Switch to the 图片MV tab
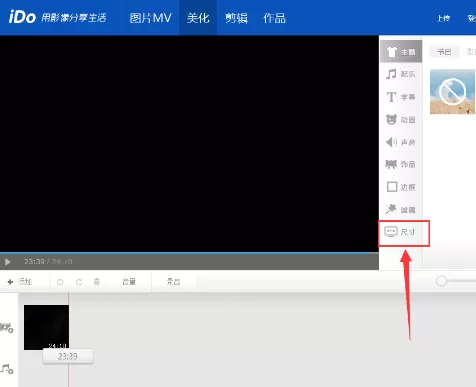The width and height of the screenshot is (476, 387). click(x=150, y=18)
